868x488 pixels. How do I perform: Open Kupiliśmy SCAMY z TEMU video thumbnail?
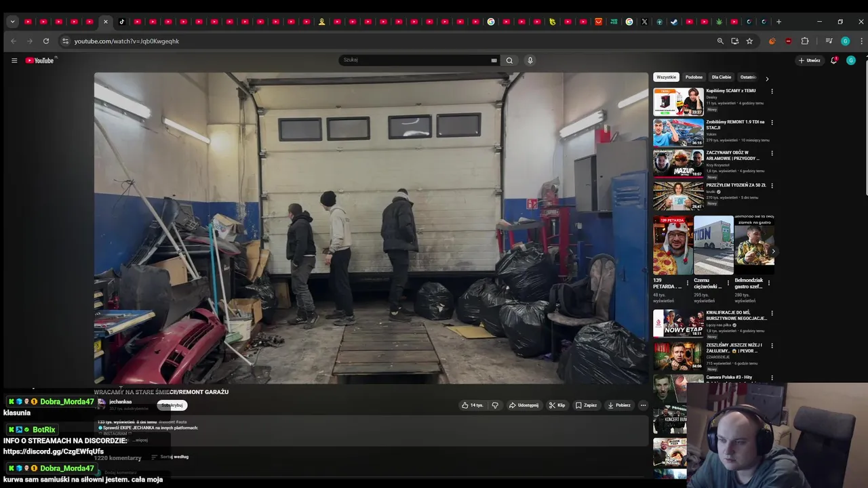click(678, 102)
